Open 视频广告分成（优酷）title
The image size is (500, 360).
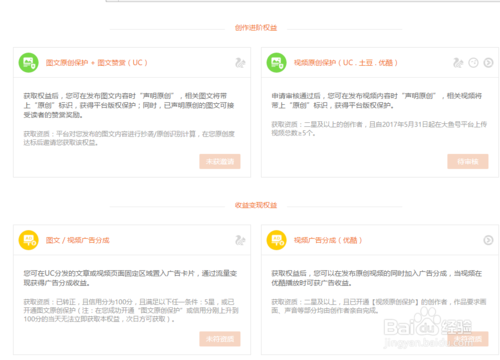tap(328, 240)
